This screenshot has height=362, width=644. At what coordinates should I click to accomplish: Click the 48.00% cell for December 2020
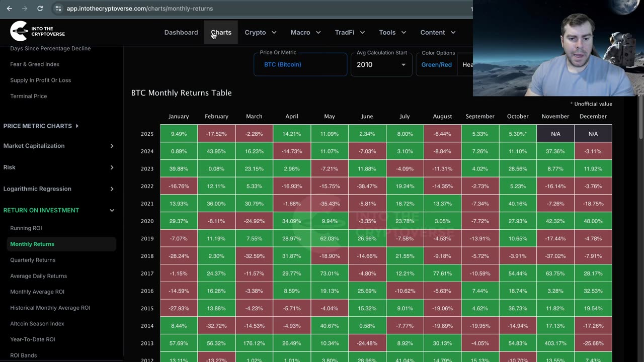(593, 221)
